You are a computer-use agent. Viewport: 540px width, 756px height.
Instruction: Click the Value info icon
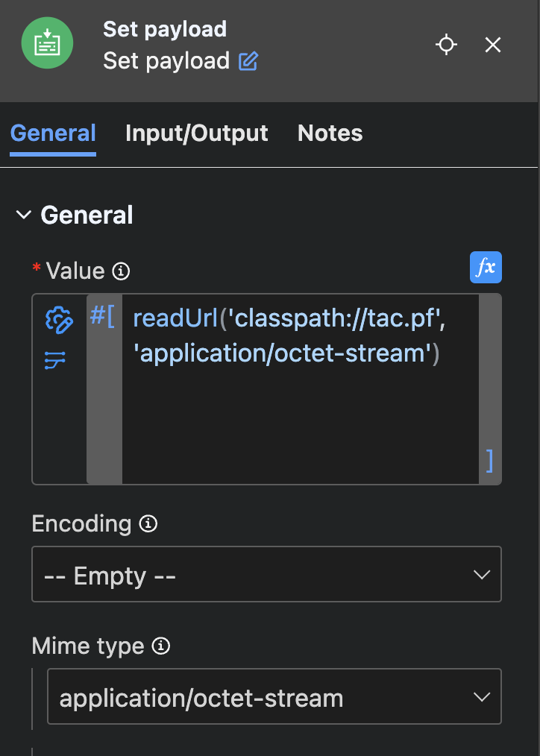tap(121, 271)
